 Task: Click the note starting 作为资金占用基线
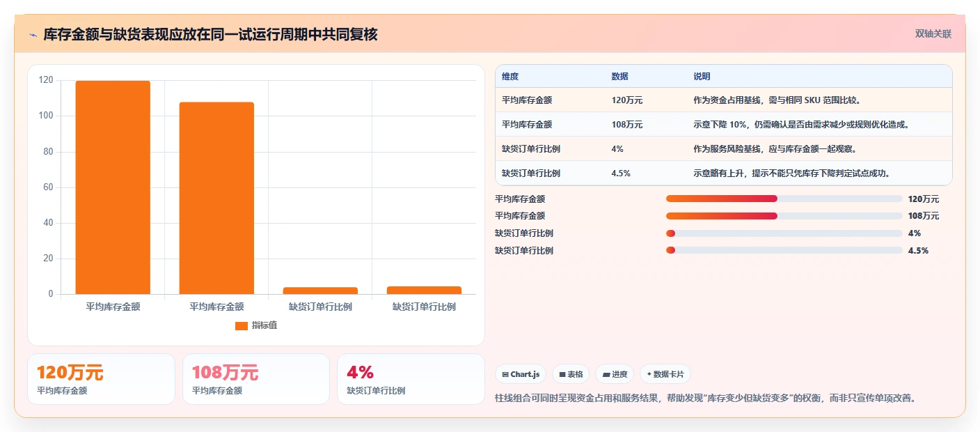(777, 100)
